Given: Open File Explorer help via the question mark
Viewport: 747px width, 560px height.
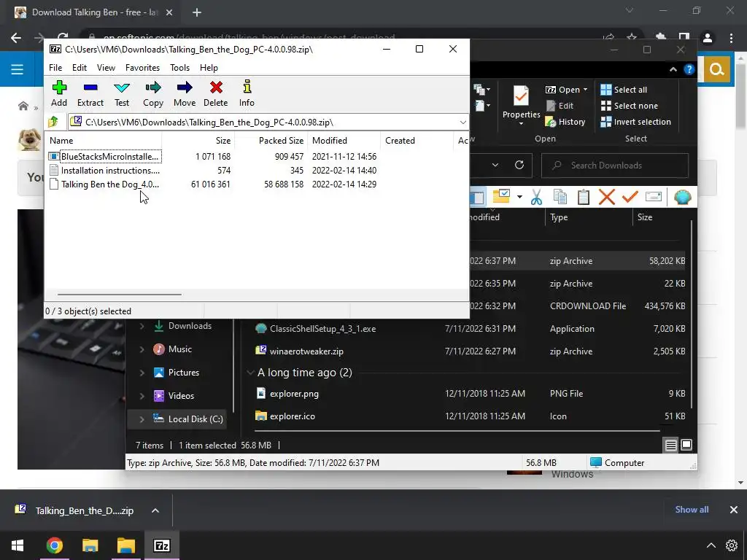Looking at the screenshot, I should click(689, 69).
